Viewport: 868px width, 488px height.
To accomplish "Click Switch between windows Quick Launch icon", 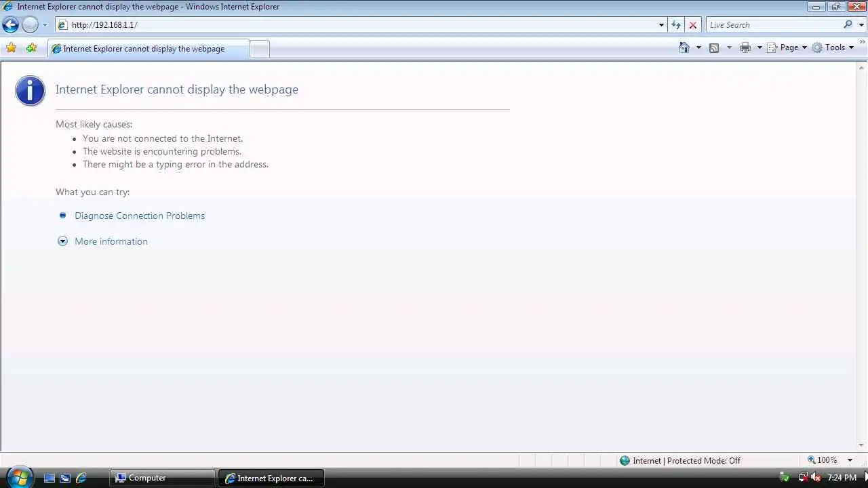I will coord(65,478).
